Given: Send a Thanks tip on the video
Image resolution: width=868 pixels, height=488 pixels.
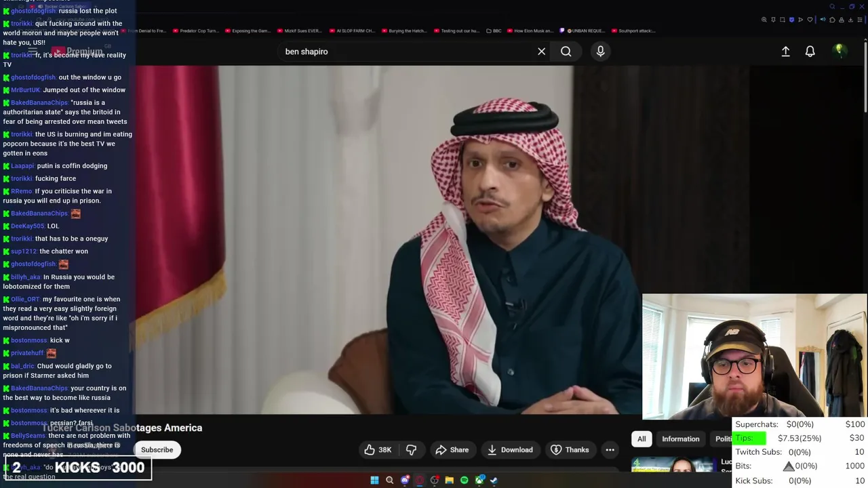Looking at the screenshot, I should click(x=570, y=449).
